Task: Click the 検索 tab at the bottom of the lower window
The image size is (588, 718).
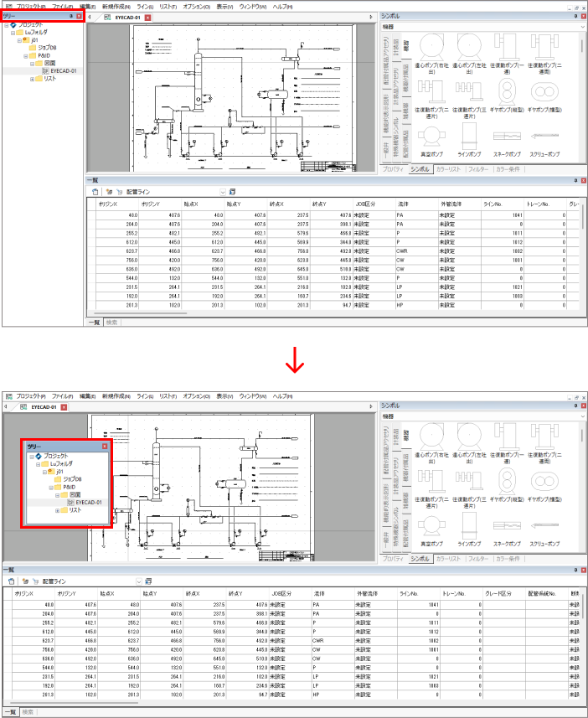Action: click(28, 712)
